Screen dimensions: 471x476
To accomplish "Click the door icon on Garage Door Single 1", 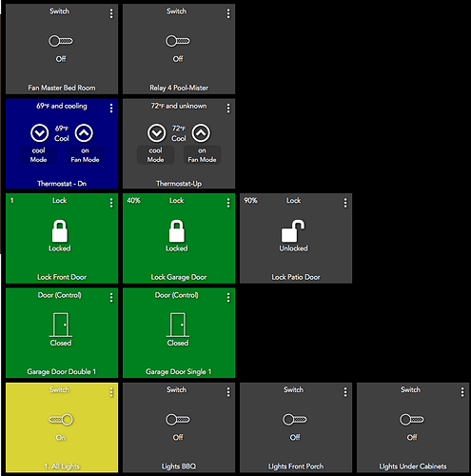I will (178, 325).
